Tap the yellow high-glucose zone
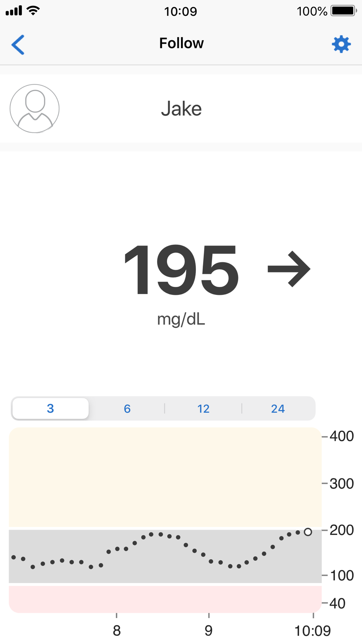This screenshot has width=362, height=644. 165,477
